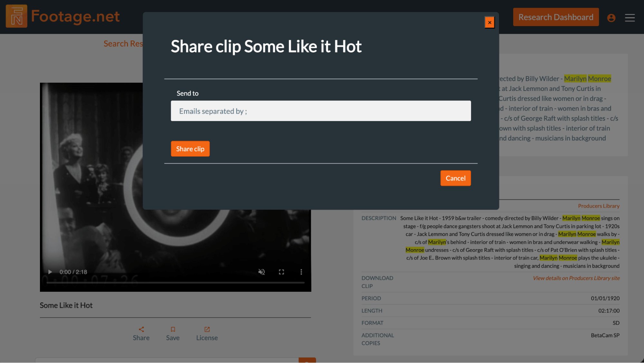Image resolution: width=644 pixels, height=363 pixels.
Task: Click the PERIOD label
Action: (x=371, y=298)
